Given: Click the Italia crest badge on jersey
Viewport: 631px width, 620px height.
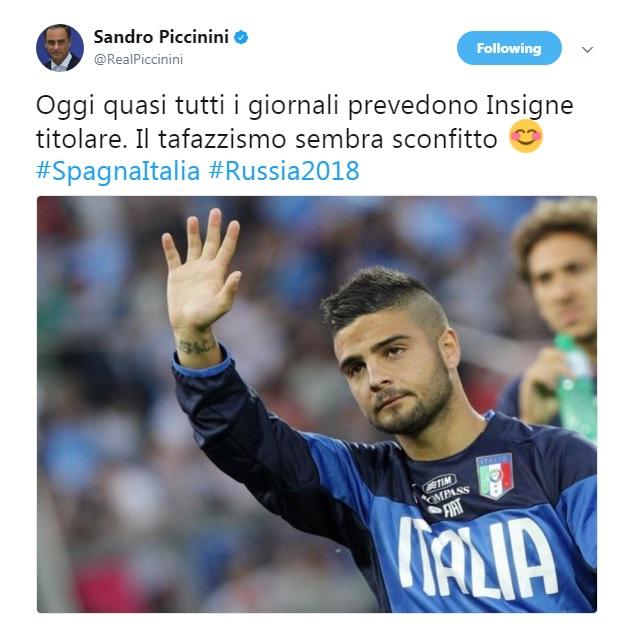Looking at the screenshot, I should (x=495, y=475).
